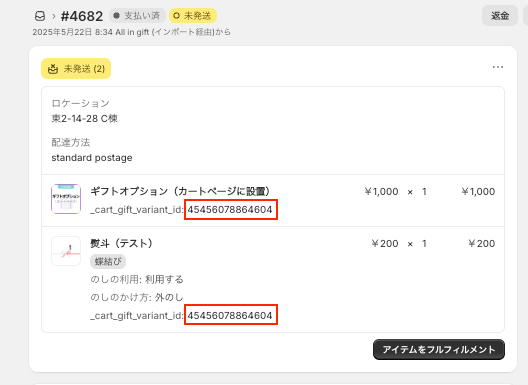528x385 pixels.
Task: Click the gift option product thumbnail
Action: pyautogui.click(x=66, y=199)
